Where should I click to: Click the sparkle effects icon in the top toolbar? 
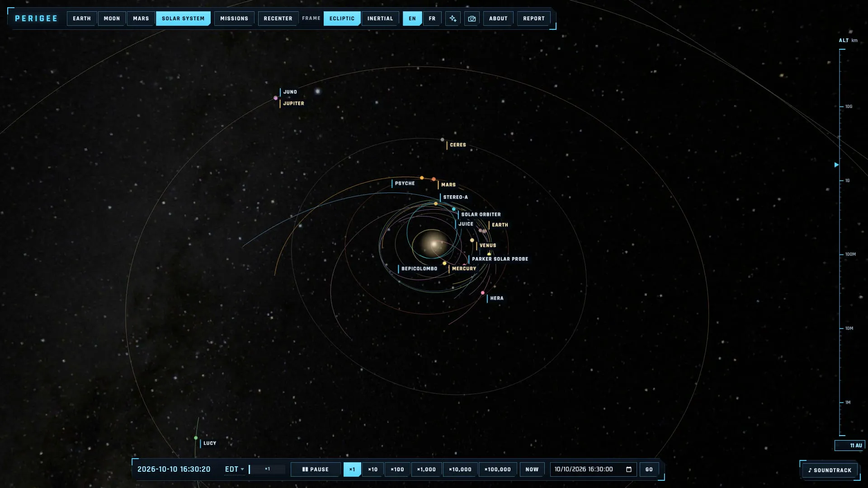click(x=453, y=19)
